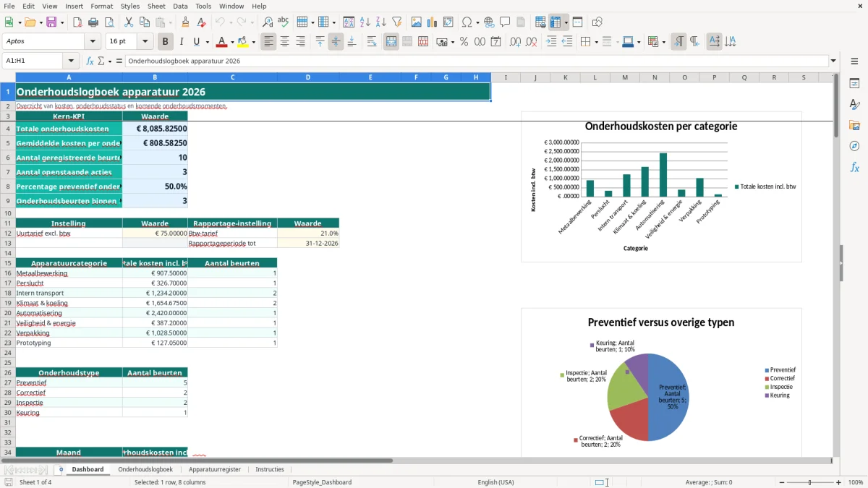Open the Data menu

coord(180,6)
